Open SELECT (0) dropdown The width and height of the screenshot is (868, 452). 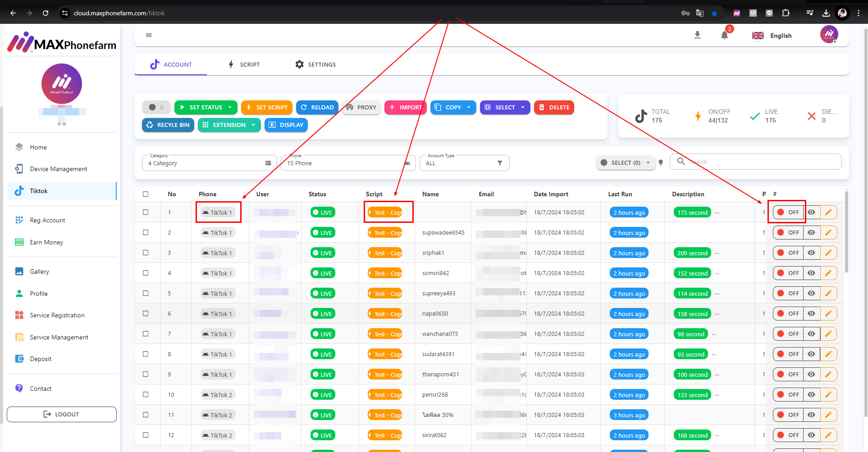coord(626,163)
